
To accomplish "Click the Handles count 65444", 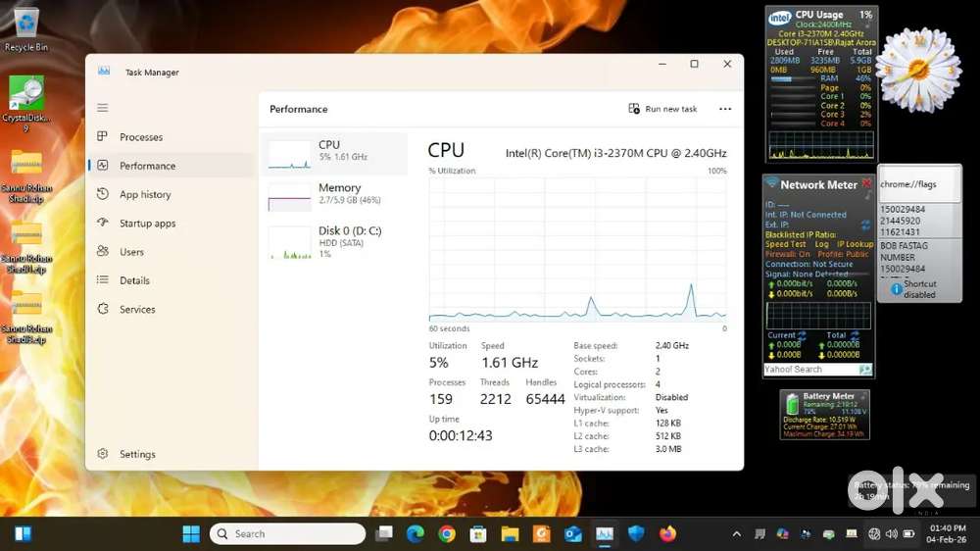I will [545, 399].
